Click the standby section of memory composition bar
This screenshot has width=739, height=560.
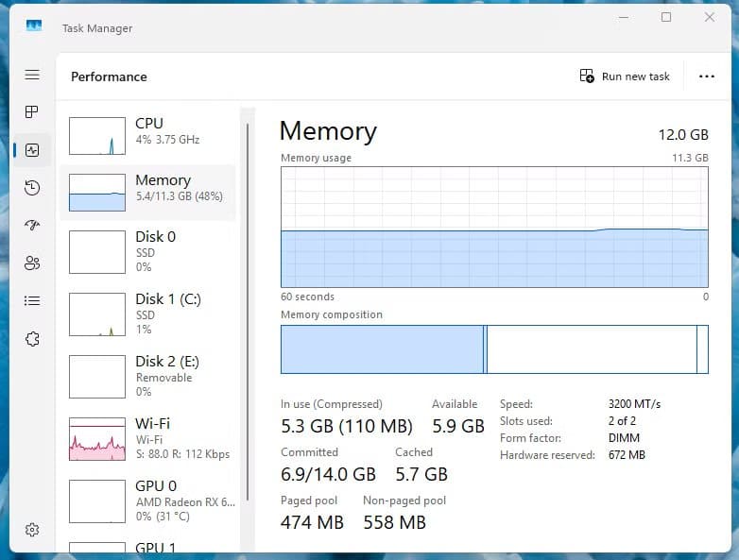(592, 349)
